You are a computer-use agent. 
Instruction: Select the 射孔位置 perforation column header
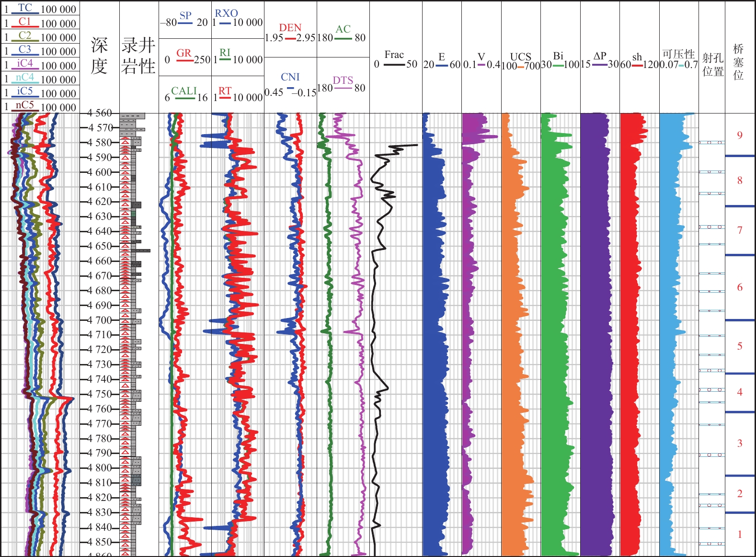coord(712,65)
